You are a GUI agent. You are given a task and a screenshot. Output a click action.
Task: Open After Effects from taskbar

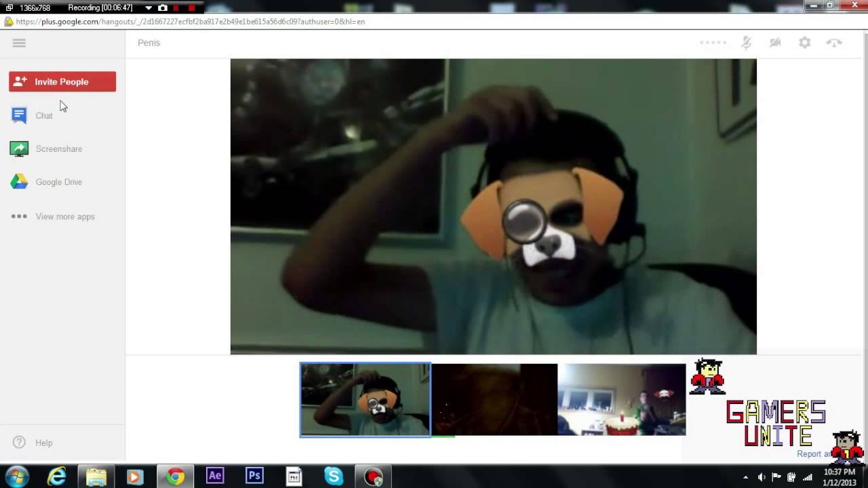[215, 476]
